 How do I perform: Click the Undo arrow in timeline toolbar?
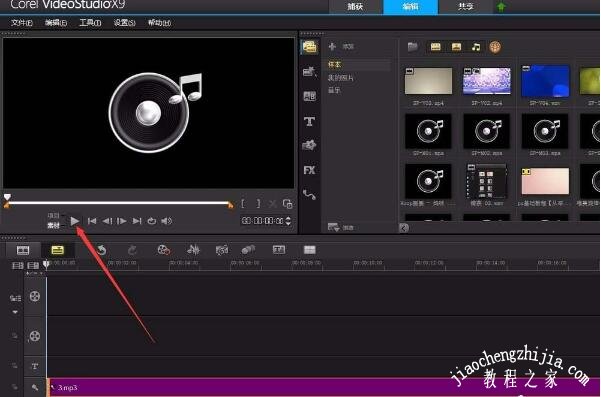[101, 250]
